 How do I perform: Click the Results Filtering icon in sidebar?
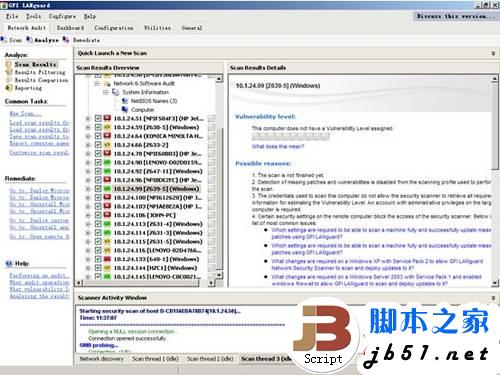click(9, 72)
